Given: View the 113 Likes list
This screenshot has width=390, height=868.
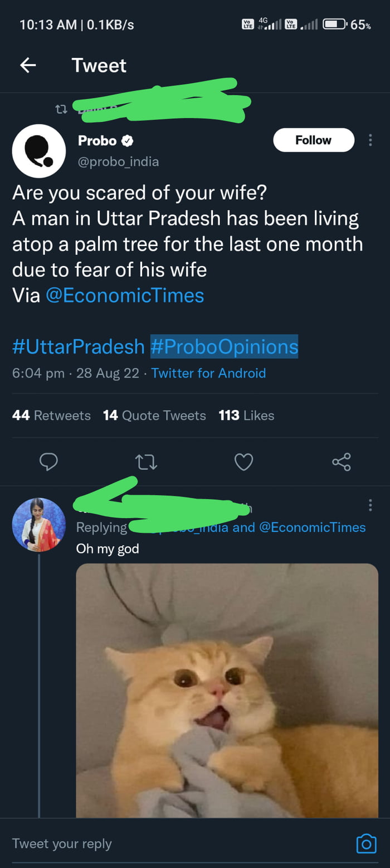Looking at the screenshot, I should (x=246, y=416).
